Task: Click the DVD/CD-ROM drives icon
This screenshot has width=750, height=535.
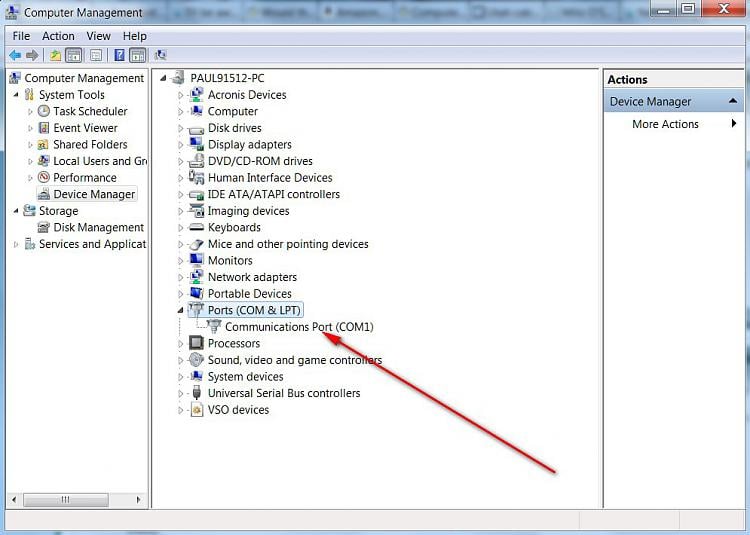Action: tap(196, 161)
